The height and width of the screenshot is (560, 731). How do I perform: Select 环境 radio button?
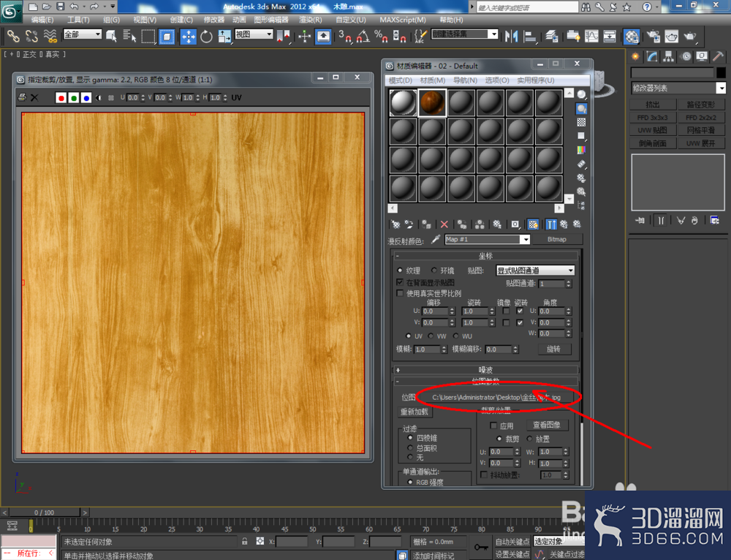pyautogui.click(x=434, y=270)
